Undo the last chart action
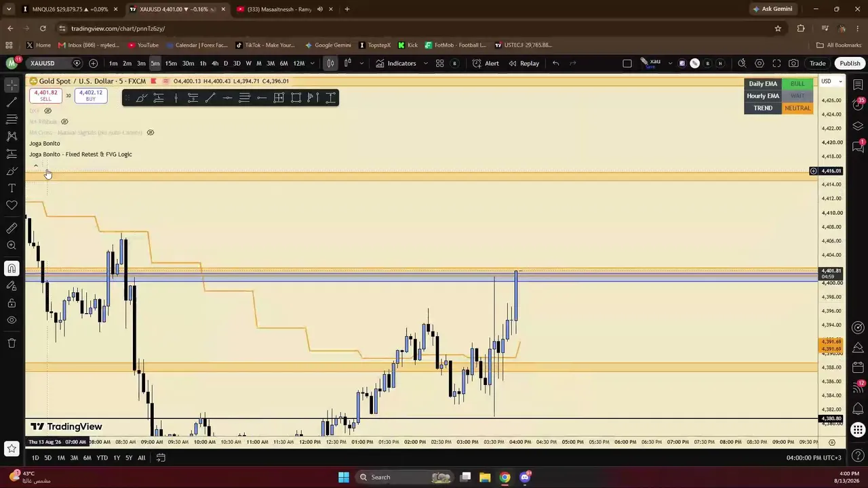Viewport: 868px width, 488px height. pyautogui.click(x=555, y=63)
